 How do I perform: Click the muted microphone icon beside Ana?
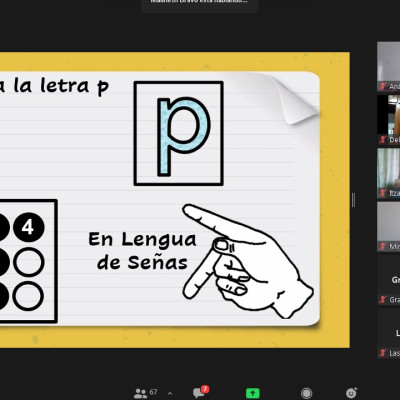(x=383, y=87)
